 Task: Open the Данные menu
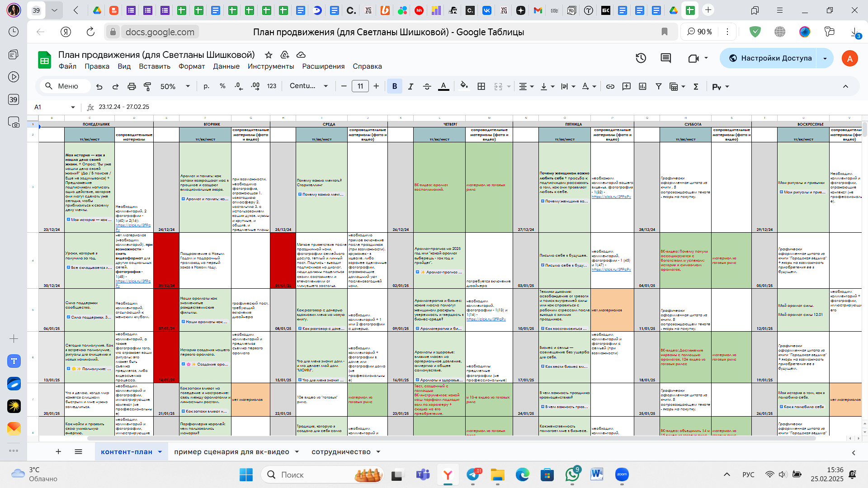click(x=226, y=66)
